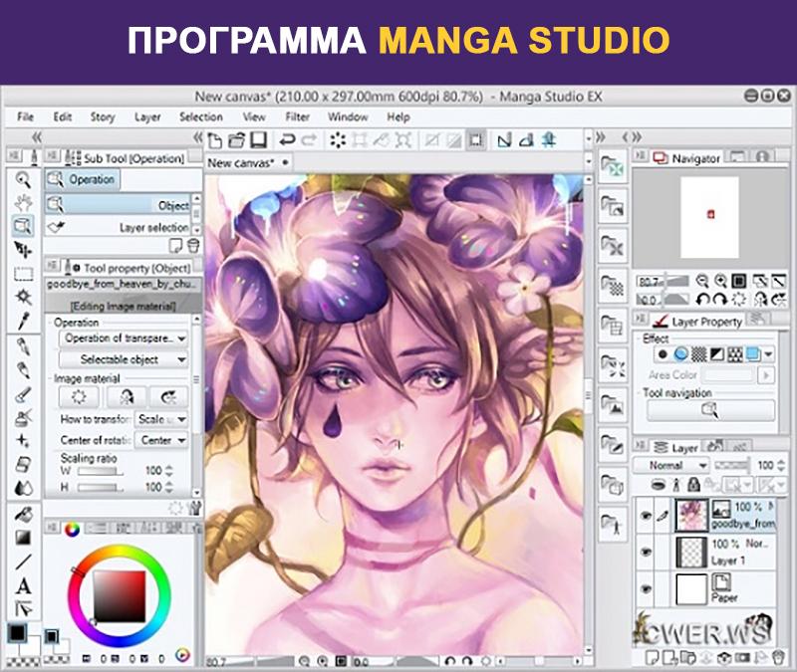Open Center of rotation dropdown
The height and width of the screenshot is (672, 797).
[161, 440]
